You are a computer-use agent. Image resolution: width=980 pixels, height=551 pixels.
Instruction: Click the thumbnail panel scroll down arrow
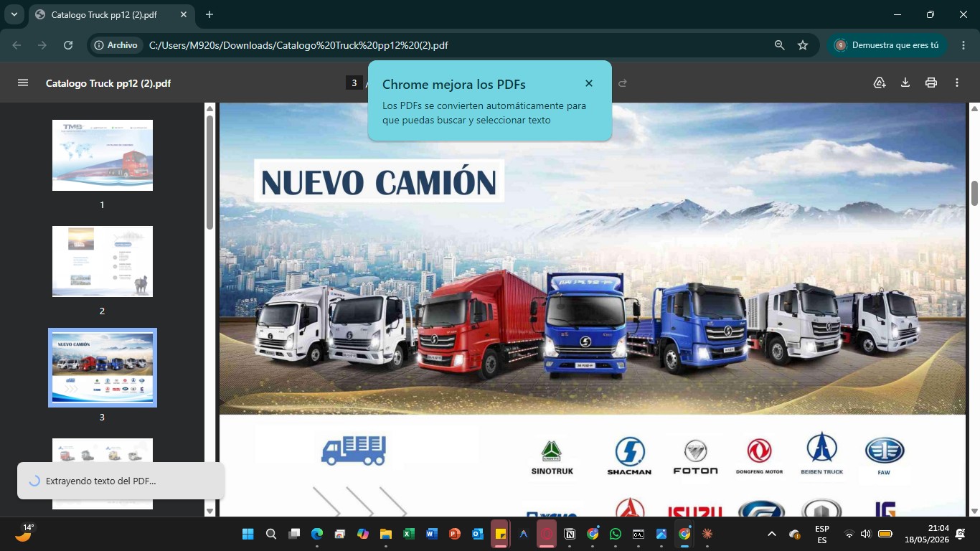(209, 511)
